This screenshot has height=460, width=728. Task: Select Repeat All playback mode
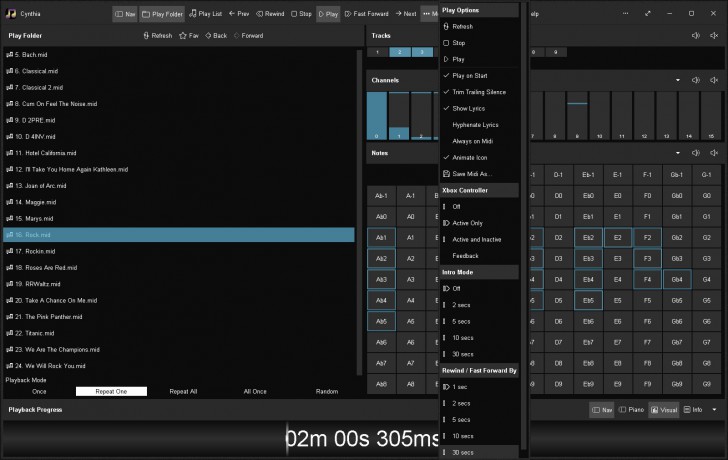point(183,391)
